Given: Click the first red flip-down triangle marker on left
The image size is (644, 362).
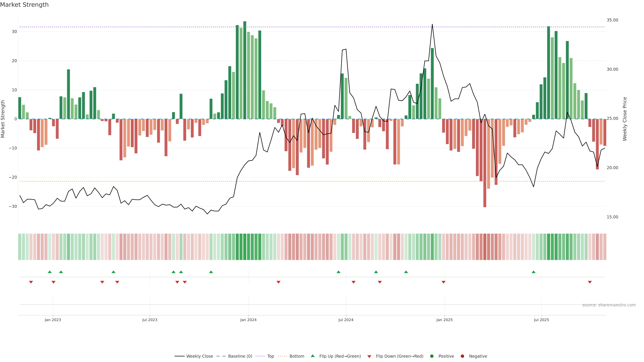Looking at the screenshot, I should pos(31,282).
